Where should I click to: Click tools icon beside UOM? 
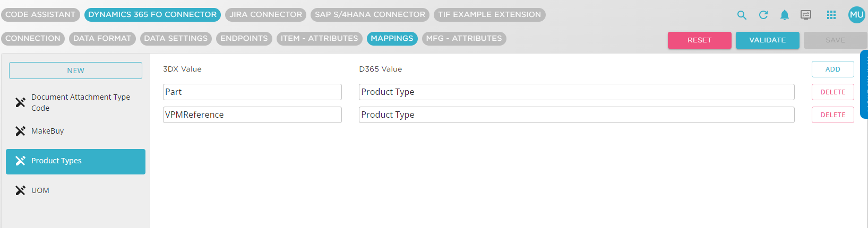20,190
